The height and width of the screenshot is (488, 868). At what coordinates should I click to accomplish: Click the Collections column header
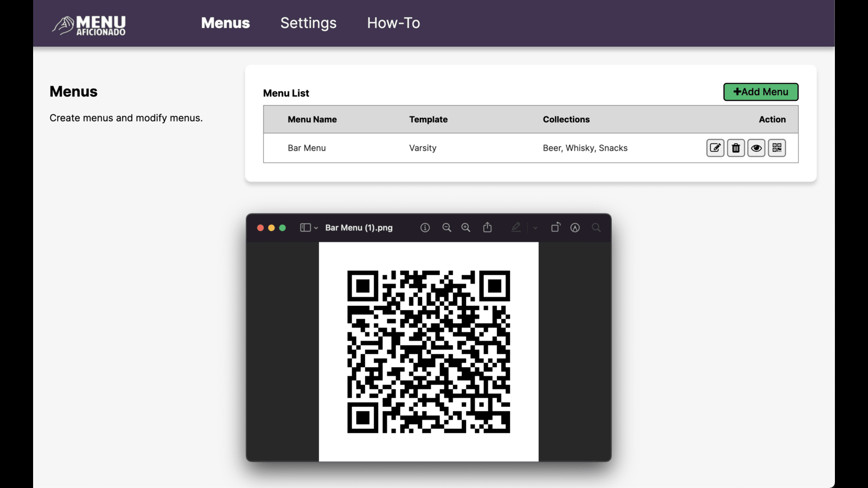click(566, 119)
